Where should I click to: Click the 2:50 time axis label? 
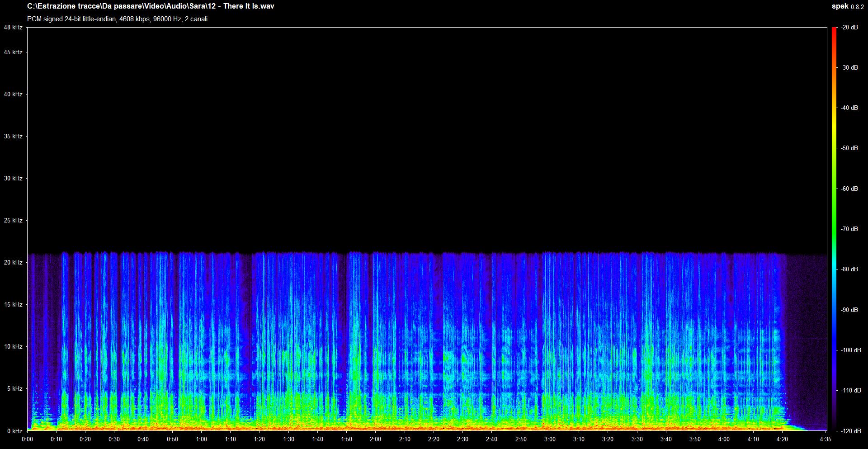(x=521, y=440)
